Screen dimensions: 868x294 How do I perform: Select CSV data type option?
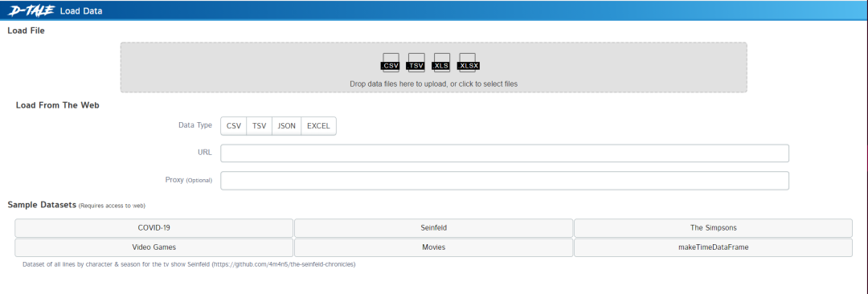pos(234,125)
